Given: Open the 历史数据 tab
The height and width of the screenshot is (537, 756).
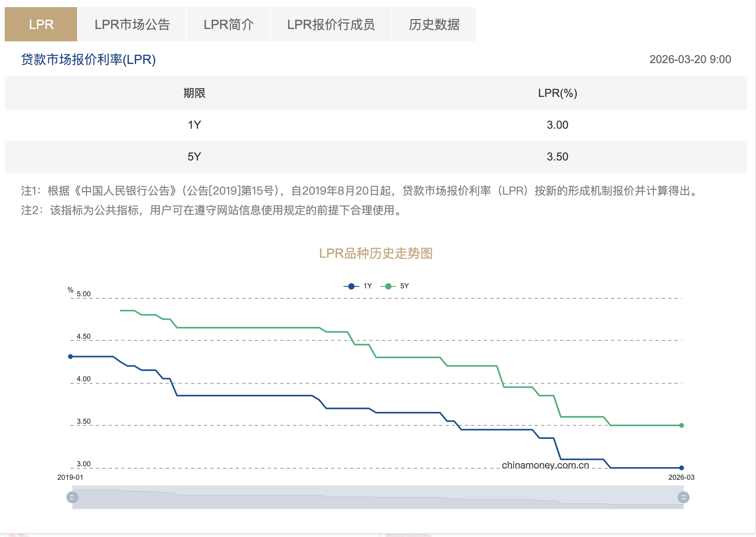Looking at the screenshot, I should [433, 24].
